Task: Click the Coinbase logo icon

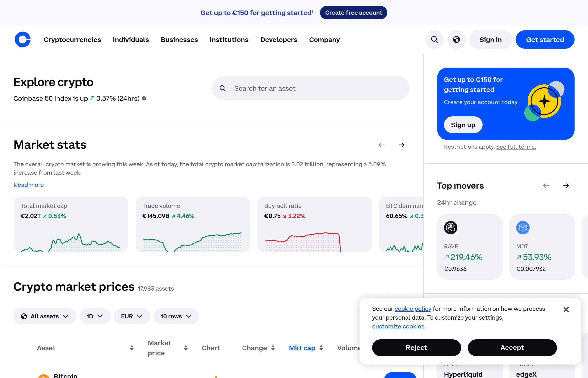Action: pyautogui.click(x=23, y=39)
